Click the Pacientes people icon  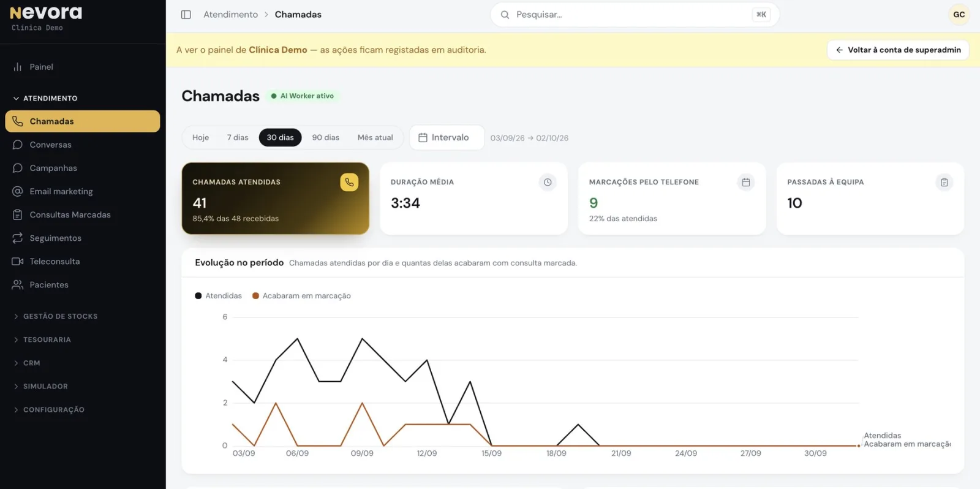(x=18, y=284)
